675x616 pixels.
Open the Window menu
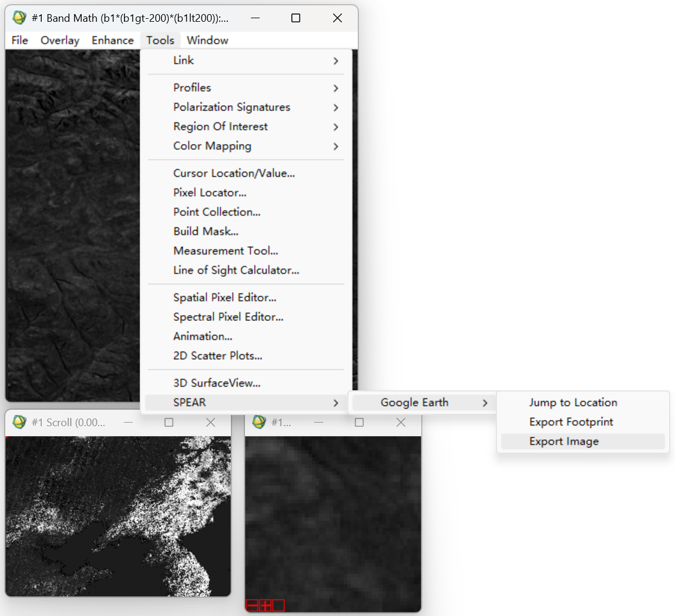click(x=207, y=40)
